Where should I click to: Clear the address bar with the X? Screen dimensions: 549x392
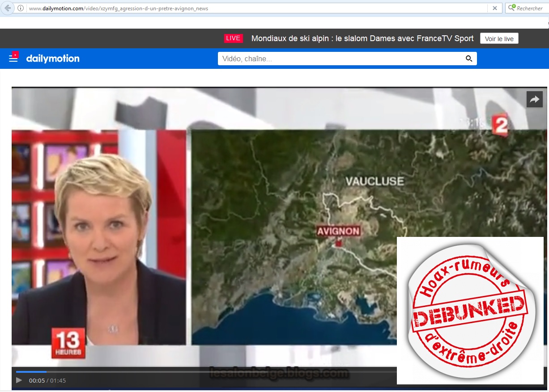(x=494, y=8)
